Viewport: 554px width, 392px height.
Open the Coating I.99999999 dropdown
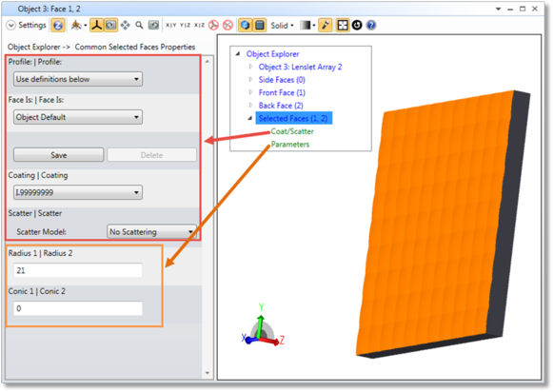pyautogui.click(x=78, y=192)
